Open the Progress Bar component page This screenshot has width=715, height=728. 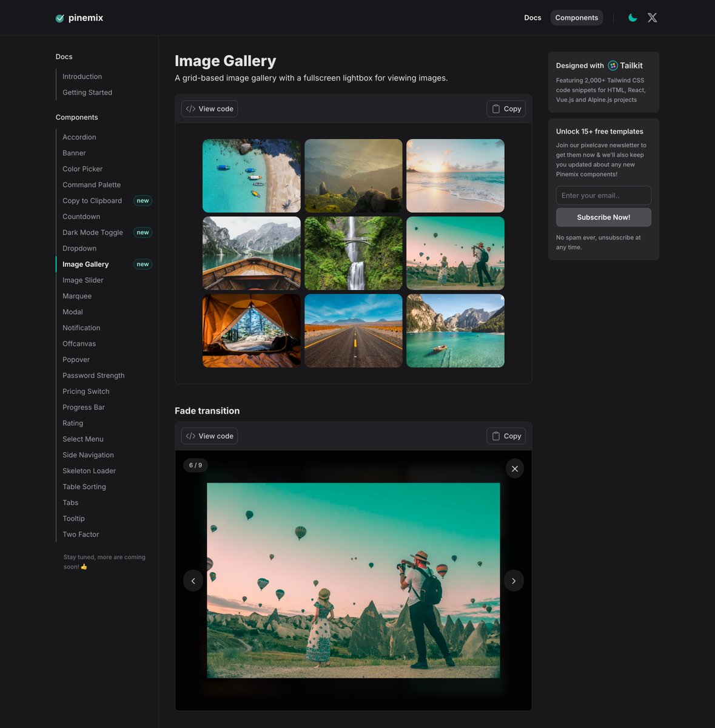[x=84, y=407]
